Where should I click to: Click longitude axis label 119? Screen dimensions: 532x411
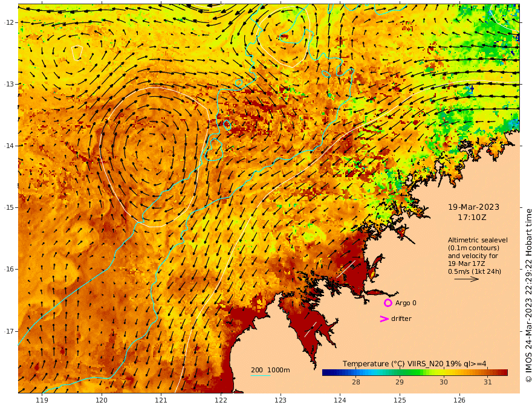click(42, 400)
